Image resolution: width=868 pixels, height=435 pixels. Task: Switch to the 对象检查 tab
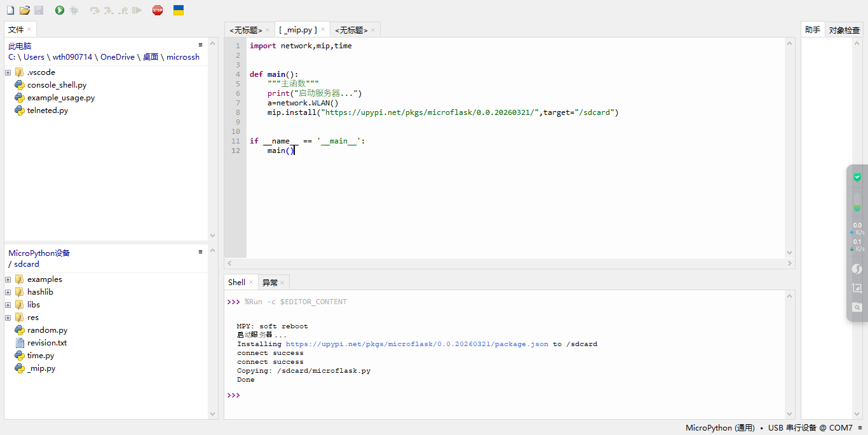pyautogui.click(x=844, y=30)
